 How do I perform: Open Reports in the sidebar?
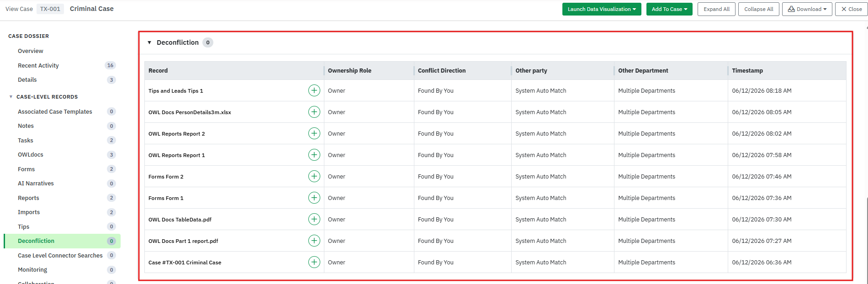pyautogui.click(x=28, y=198)
